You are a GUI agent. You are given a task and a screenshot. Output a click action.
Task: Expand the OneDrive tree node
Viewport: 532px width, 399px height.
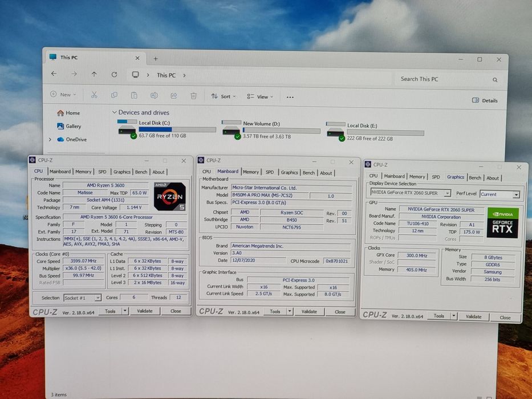pyautogui.click(x=50, y=140)
